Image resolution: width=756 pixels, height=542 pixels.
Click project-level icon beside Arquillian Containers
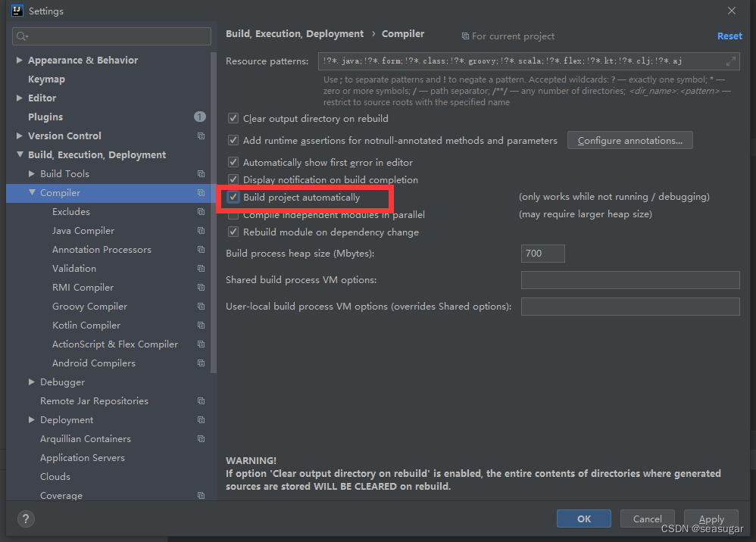(201, 439)
